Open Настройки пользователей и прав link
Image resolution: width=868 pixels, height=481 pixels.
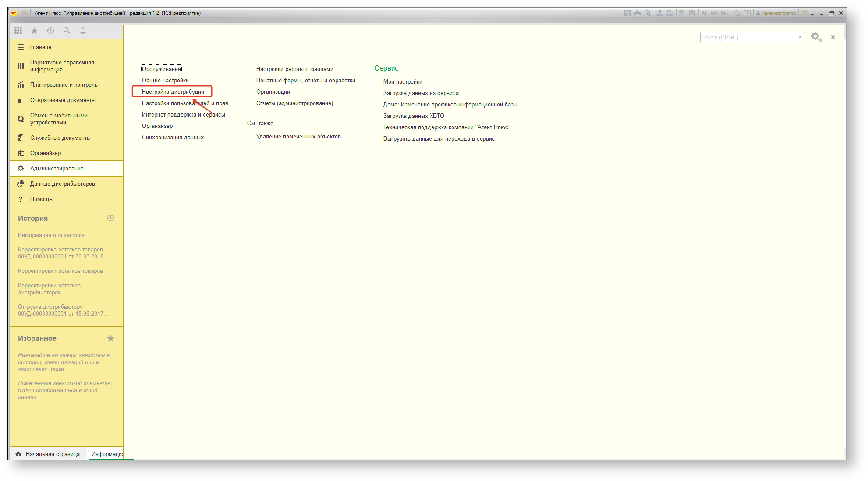(185, 103)
